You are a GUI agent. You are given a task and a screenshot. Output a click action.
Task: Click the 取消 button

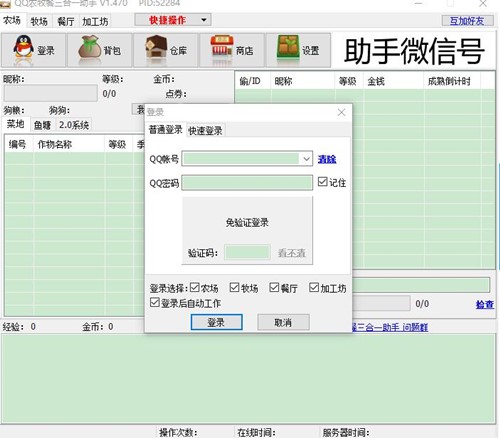(x=283, y=322)
